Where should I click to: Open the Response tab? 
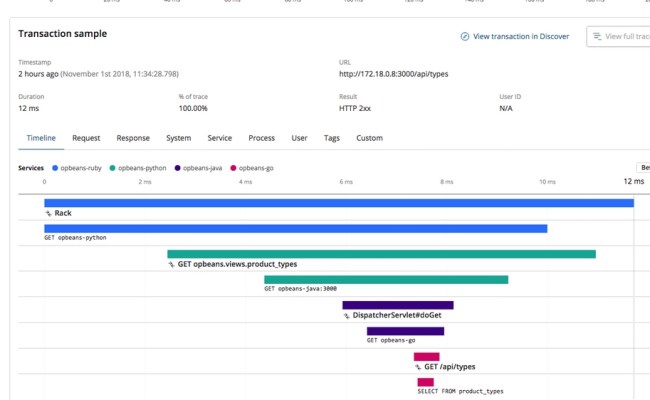tap(133, 138)
